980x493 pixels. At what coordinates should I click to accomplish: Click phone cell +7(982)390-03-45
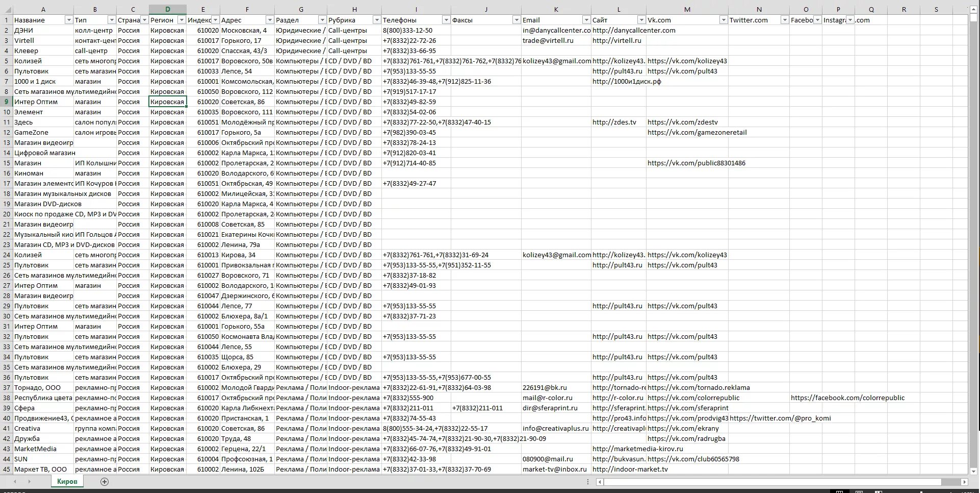416,132
